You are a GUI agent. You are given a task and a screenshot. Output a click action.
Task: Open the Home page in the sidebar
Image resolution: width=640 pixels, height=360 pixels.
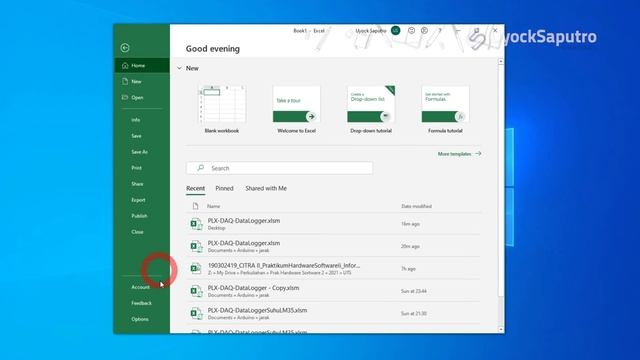point(142,65)
